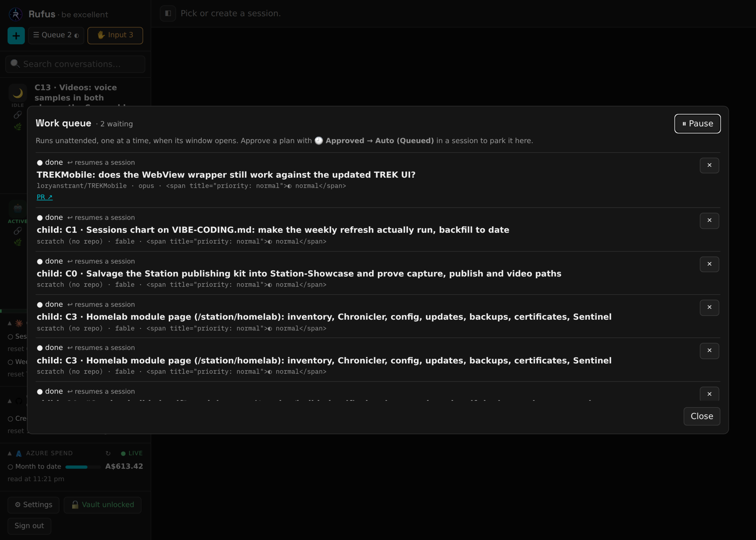
Task: Refresh the Azure Spend reading
Action: point(108,453)
